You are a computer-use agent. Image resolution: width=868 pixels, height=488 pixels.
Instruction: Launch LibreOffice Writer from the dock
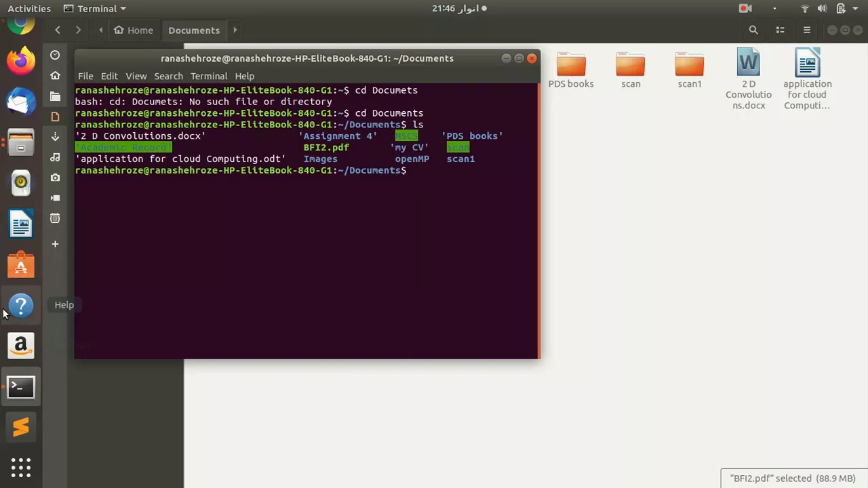(20, 224)
